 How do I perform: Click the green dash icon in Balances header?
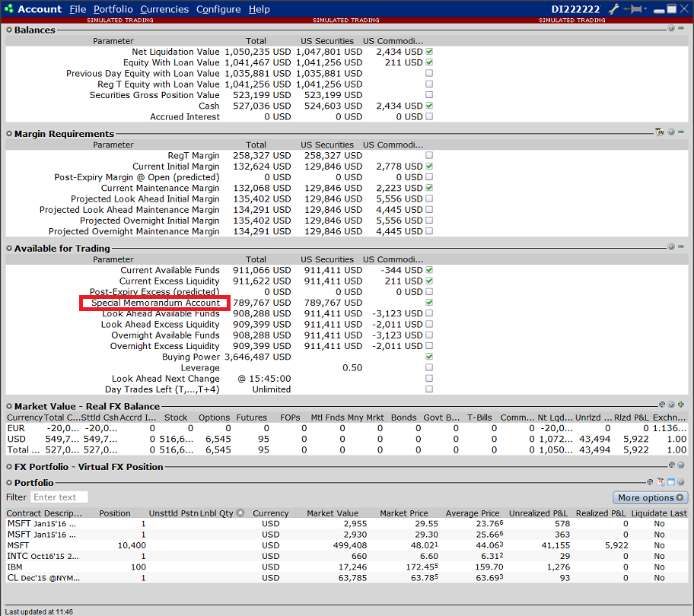point(681,28)
